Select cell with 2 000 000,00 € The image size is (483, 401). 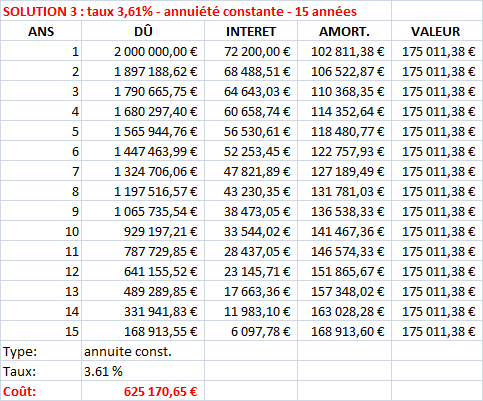click(143, 51)
